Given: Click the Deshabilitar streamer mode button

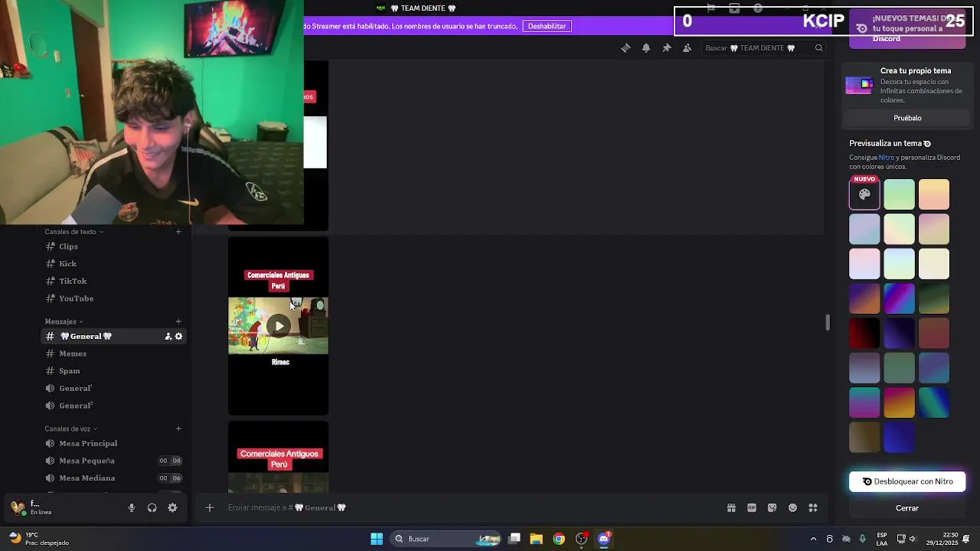Looking at the screenshot, I should pos(547,26).
